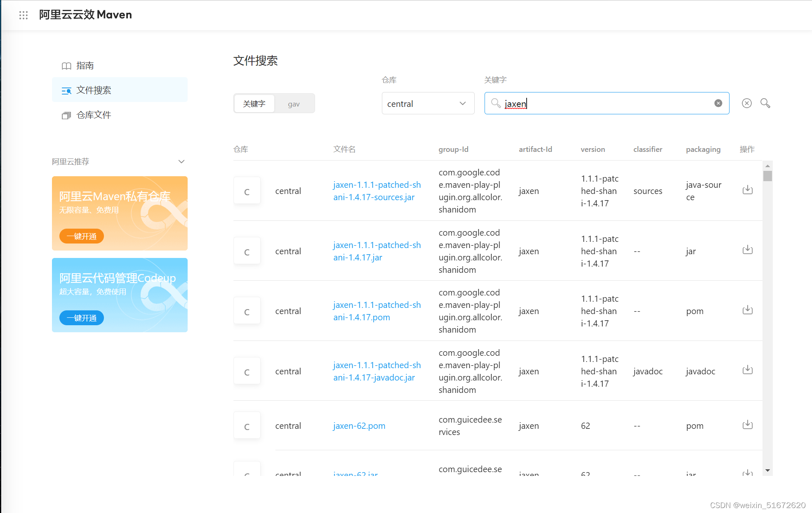The image size is (812, 513).
Task: Click the 文件搜索 sidebar search icon
Action: tap(66, 91)
